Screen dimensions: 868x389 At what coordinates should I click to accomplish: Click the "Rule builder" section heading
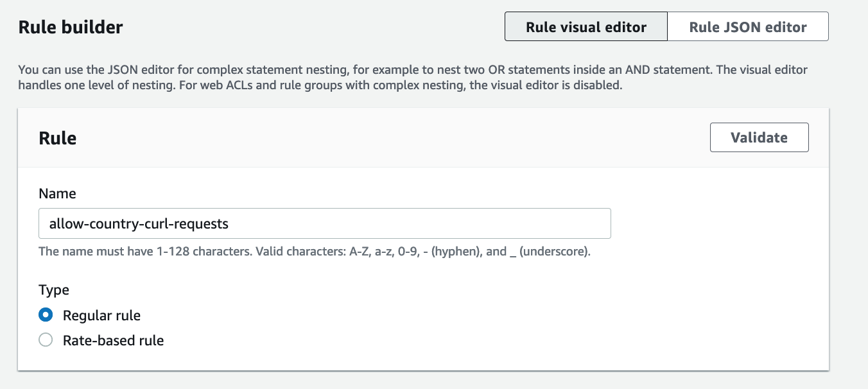[x=71, y=27]
